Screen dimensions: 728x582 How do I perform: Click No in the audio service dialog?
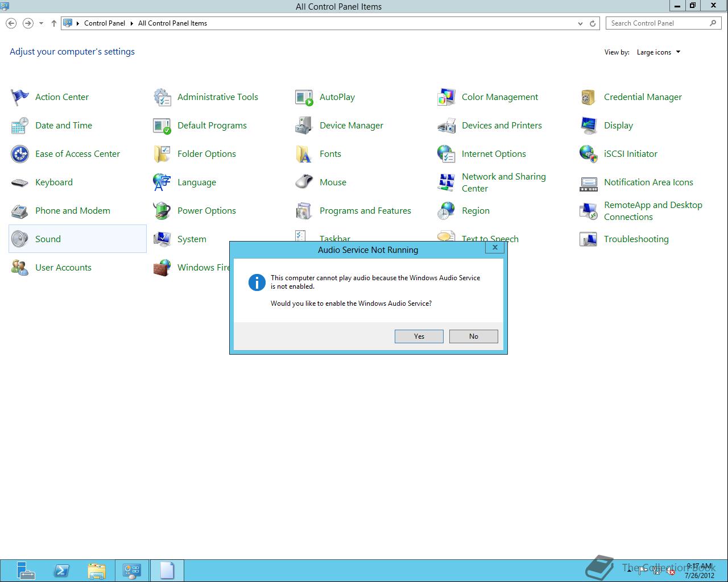point(474,336)
